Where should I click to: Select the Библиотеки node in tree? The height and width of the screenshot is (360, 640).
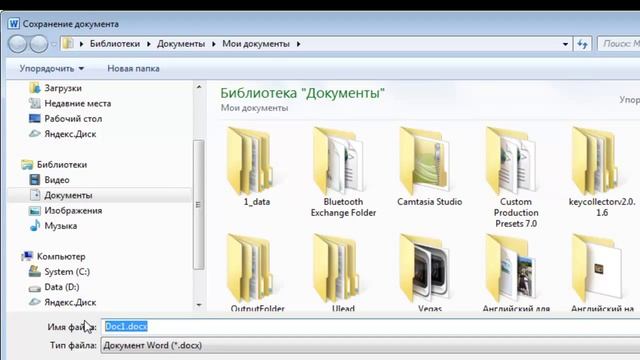pos(54,164)
